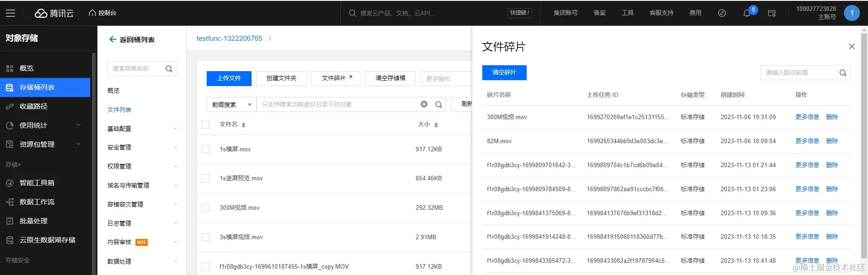Sort the file list by name
868x275 pixels.
[243, 125]
